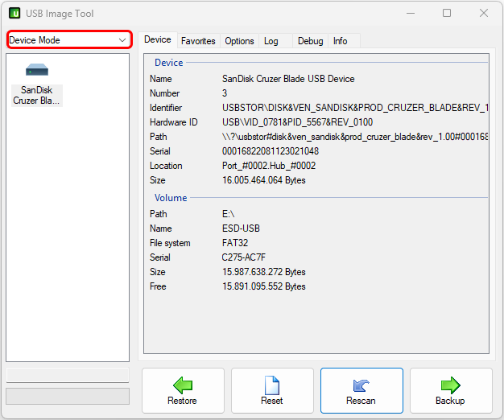Click the location 'Port_#0002.Hub_#0002'
Image resolution: width=504 pixels, height=420 pixels.
pos(269,166)
